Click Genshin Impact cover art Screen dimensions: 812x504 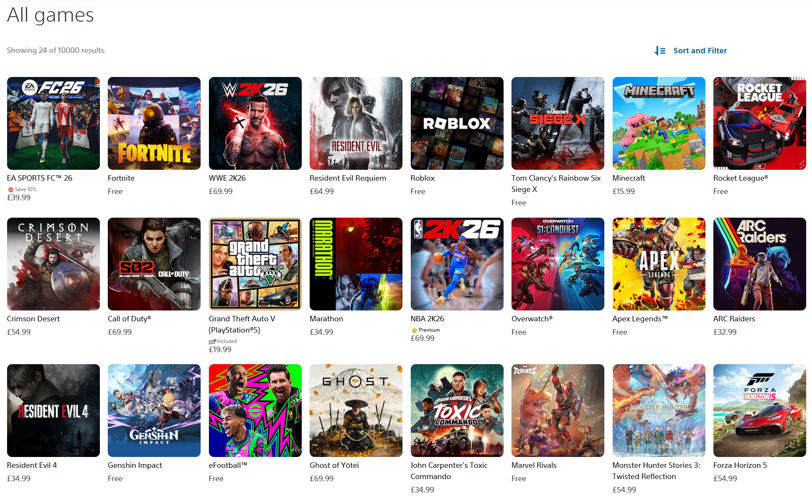[154, 410]
